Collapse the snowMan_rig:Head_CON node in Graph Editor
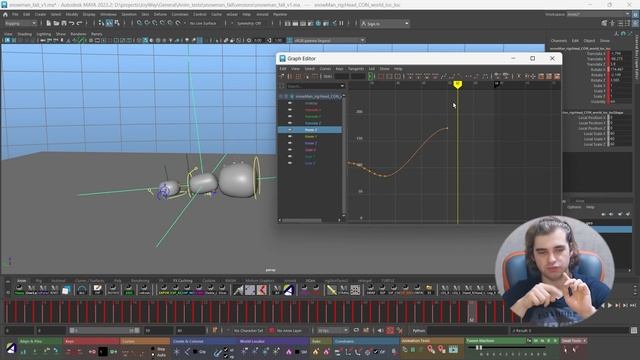Image resolution: width=640 pixels, height=360 pixels. (281, 96)
